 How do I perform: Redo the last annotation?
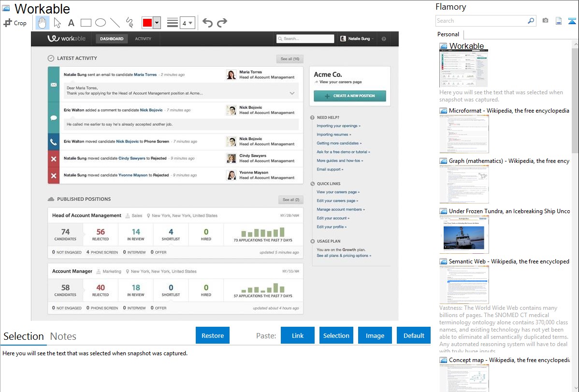point(222,23)
